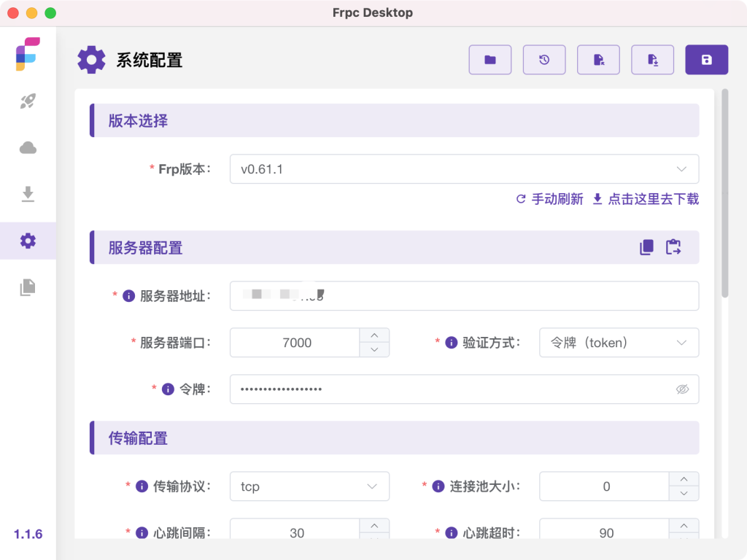The height and width of the screenshot is (560, 747).
Task: Click info icon beside 连接池大小
Action: pyautogui.click(x=438, y=486)
